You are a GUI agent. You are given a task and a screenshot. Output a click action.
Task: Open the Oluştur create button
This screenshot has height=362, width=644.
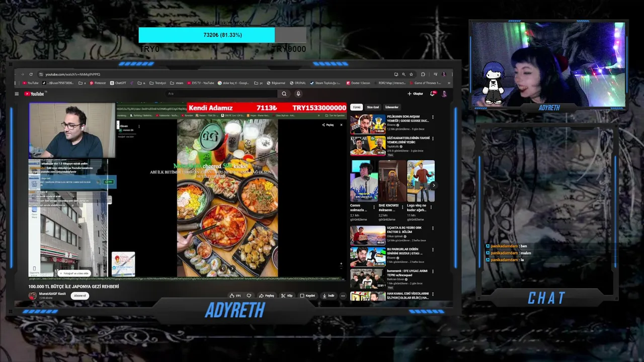click(x=416, y=94)
